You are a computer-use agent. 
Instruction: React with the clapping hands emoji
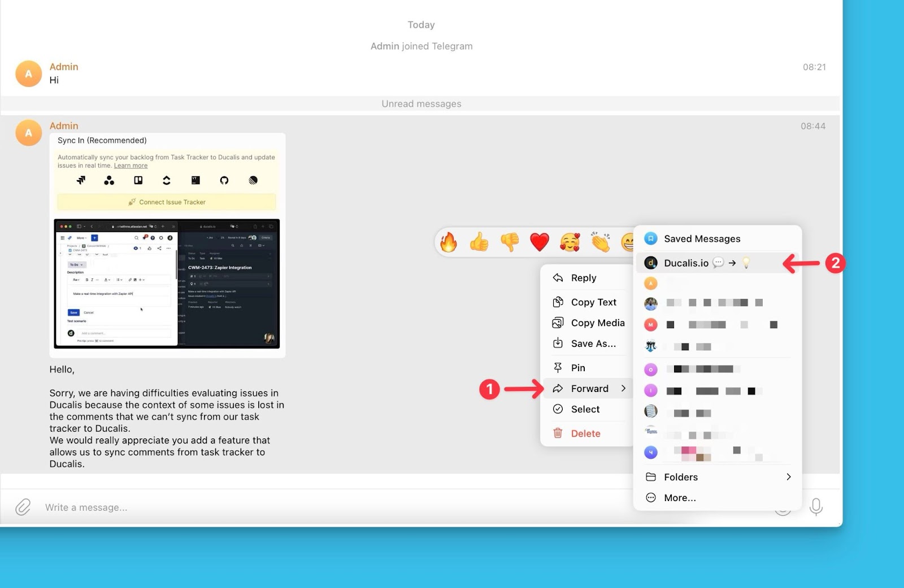601,242
